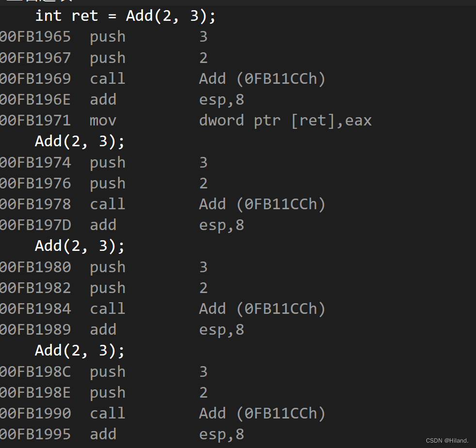The image size is (476, 448).
Task: Click the call Add instruction at 00FB1990
Action: click(x=108, y=414)
